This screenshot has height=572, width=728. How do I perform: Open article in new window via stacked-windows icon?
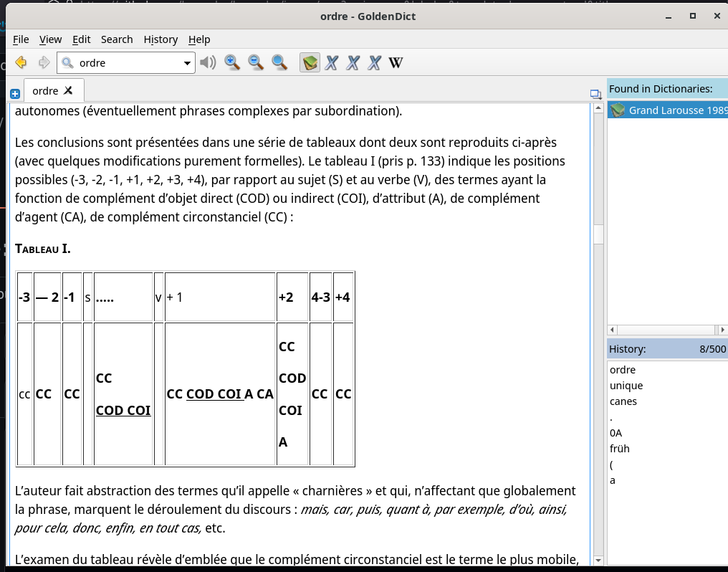(595, 94)
